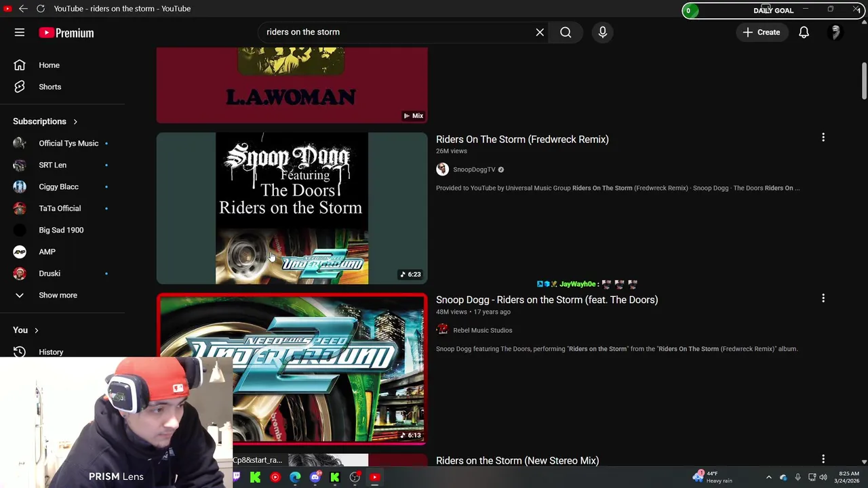Expand the You section

(x=26, y=330)
